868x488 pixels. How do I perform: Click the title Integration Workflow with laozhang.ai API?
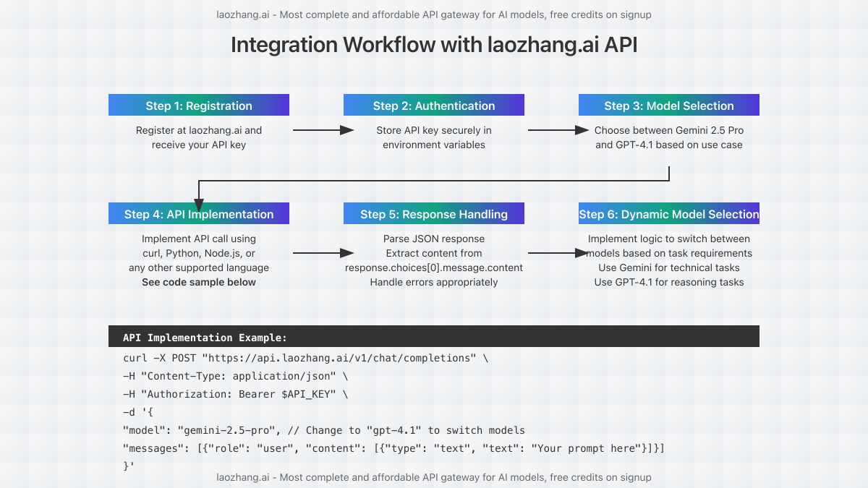tap(434, 45)
